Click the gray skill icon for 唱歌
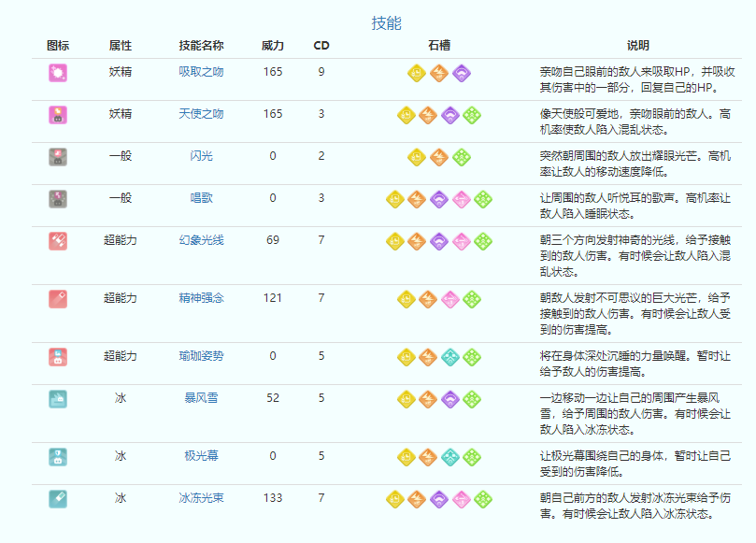This screenshot has height=543, width=756. point(58,198)
